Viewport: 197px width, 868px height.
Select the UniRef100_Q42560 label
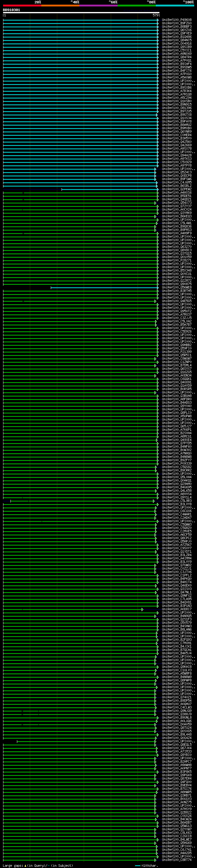[177, 142]
